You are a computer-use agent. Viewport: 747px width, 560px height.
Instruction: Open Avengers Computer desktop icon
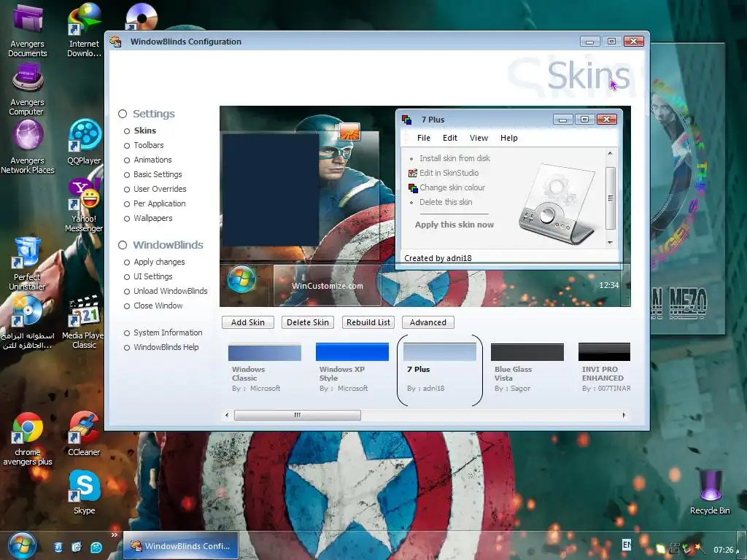coord(27,89)
